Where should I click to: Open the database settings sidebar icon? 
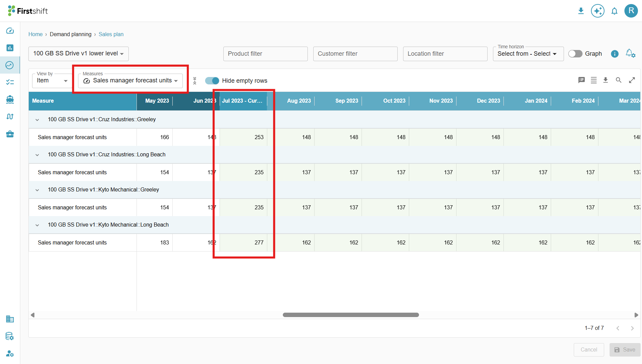tap(10, 336)
